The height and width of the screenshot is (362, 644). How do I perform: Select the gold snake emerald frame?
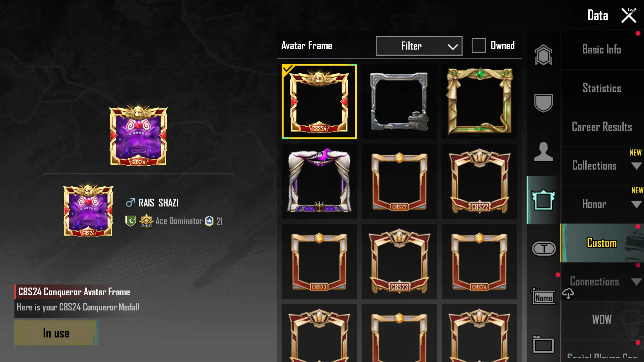click(479, 101)
